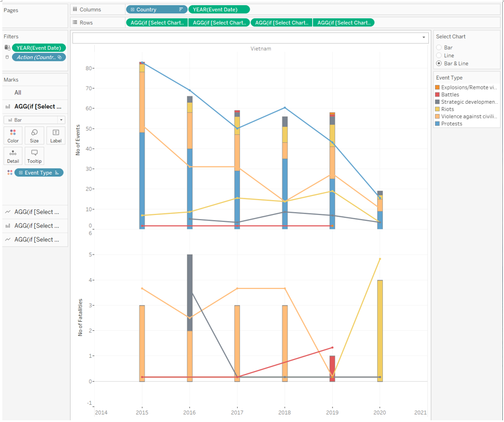Click the Action (Country) filter pill

[38, 57]
